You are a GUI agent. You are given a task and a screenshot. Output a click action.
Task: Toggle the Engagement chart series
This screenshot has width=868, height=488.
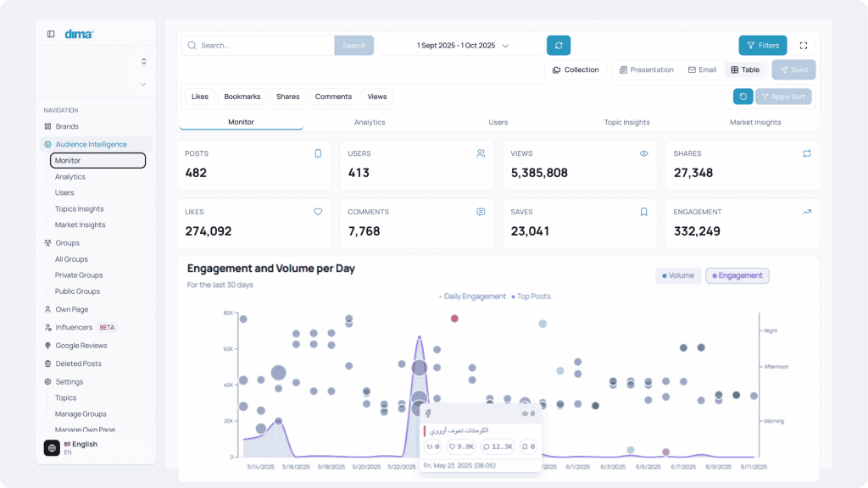pos(737,275)
